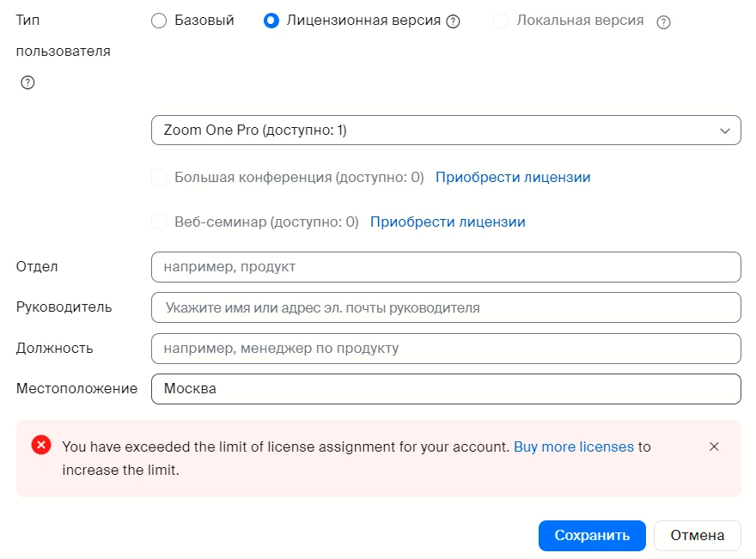756x559 pixels.
Task: Select the Лицензионная версия radio button
Action: 271,21
